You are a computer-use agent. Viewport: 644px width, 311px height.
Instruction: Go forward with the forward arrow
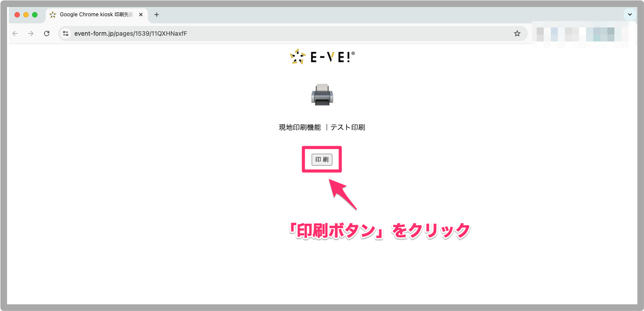click(x=31, y=33)
